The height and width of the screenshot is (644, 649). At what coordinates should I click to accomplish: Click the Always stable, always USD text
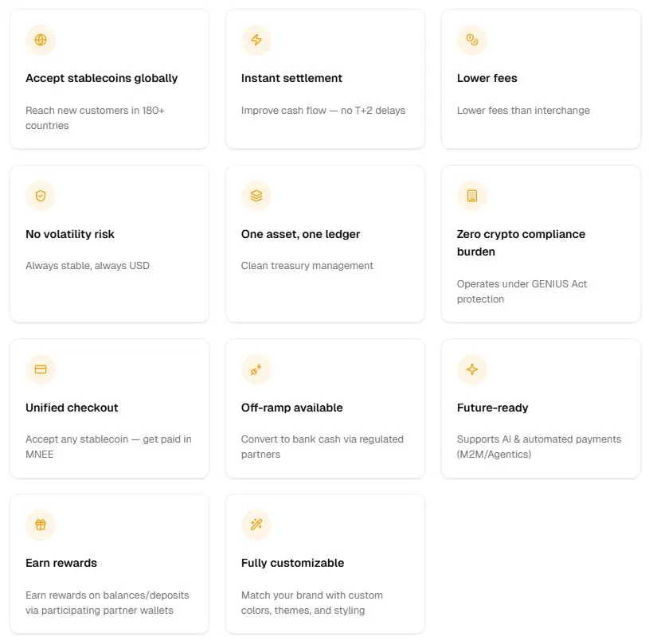click(x=88, y=266)
